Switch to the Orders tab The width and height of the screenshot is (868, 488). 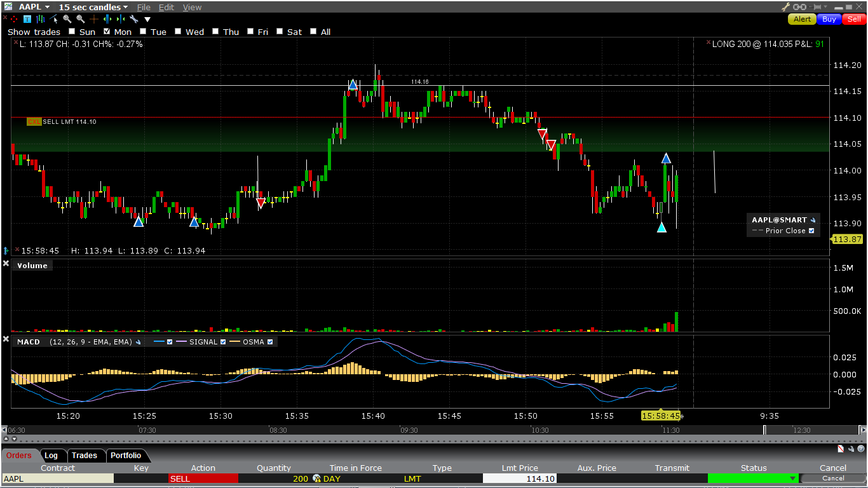(19, 455)
